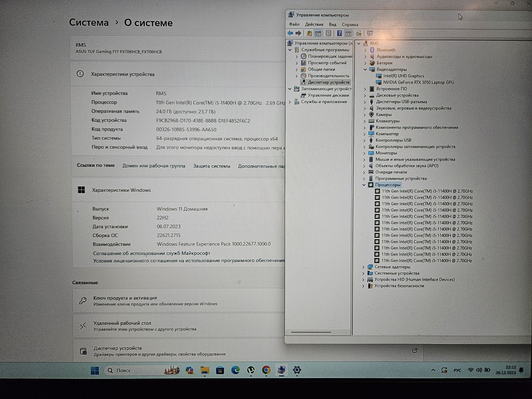Open Microsoft Store from the taskbar
Screen dimensions: 532x399
coord(220,370)
